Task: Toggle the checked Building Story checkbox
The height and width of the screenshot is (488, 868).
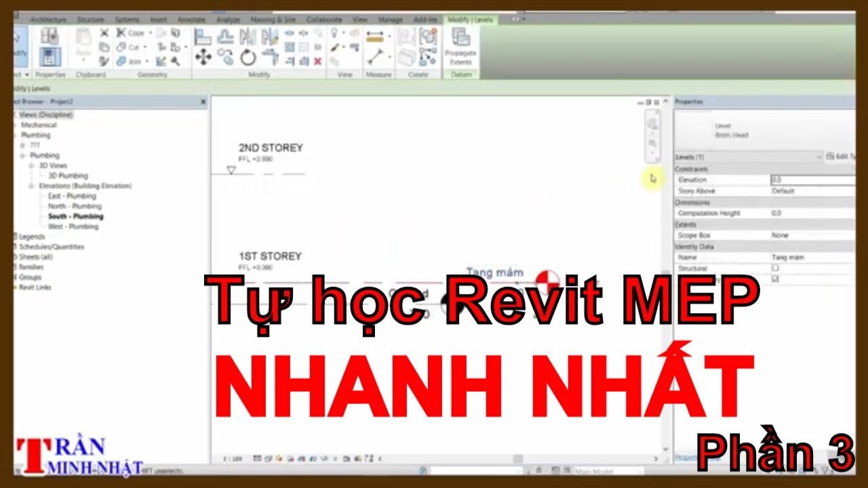Action: pyautogui.click(x=775, y=279)
